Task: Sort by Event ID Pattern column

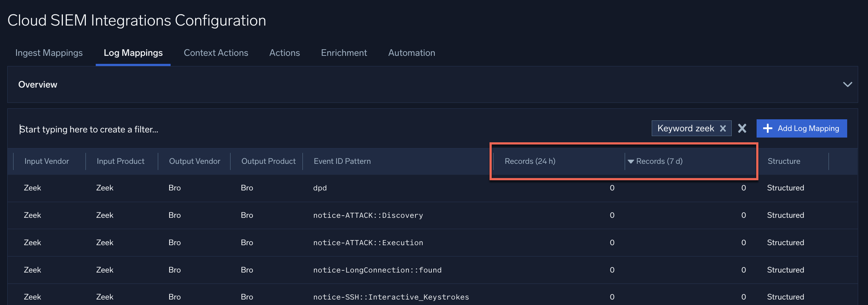Action: tap(342, 161)
